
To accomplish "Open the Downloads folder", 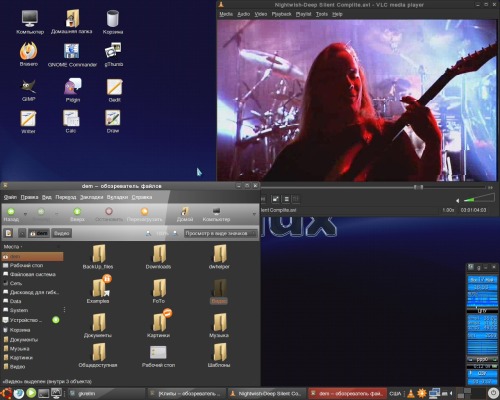I will [x=158, y=256].
